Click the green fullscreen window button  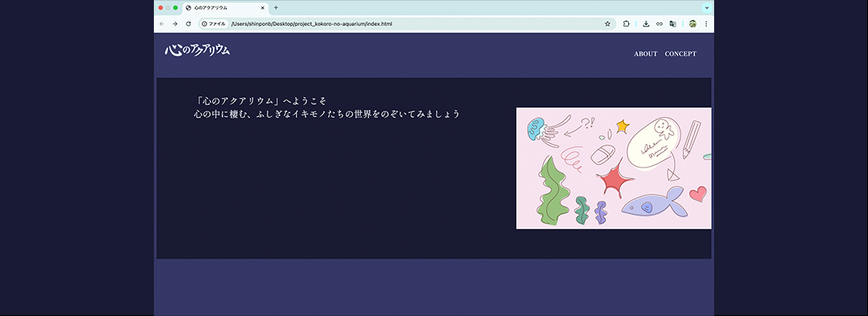click(x=175, y=8)
